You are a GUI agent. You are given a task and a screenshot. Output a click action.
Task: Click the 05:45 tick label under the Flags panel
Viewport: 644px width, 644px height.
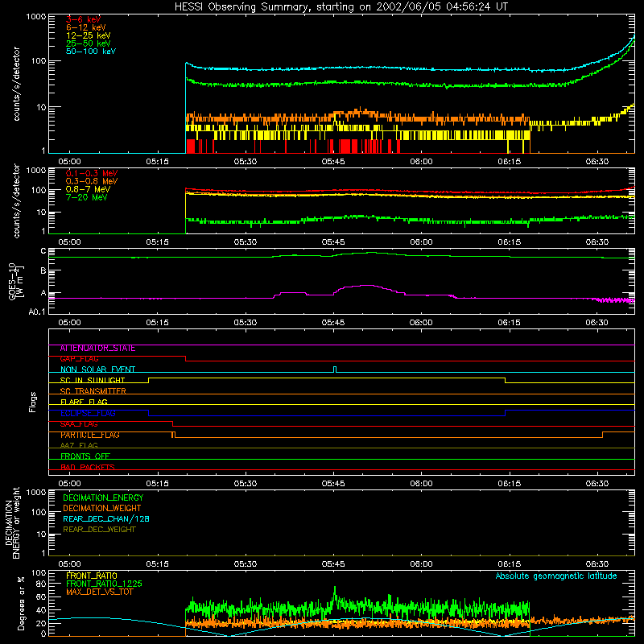[333, 484]
